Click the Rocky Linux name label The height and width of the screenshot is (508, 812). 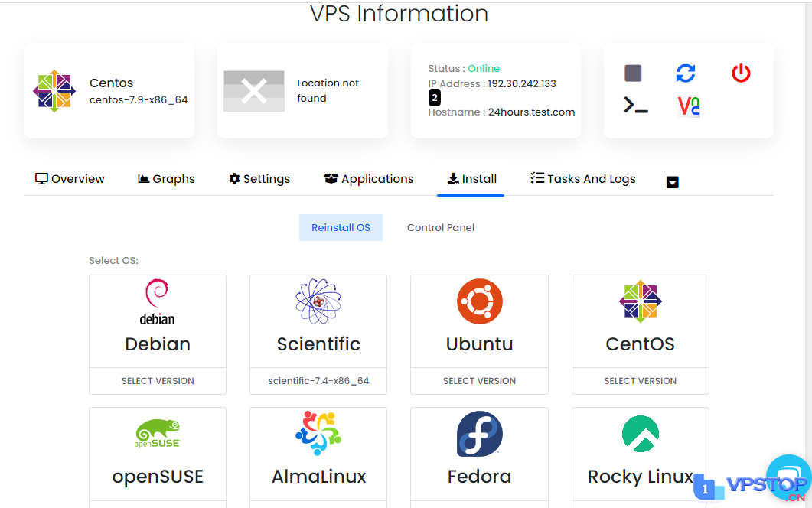[641, 477]
